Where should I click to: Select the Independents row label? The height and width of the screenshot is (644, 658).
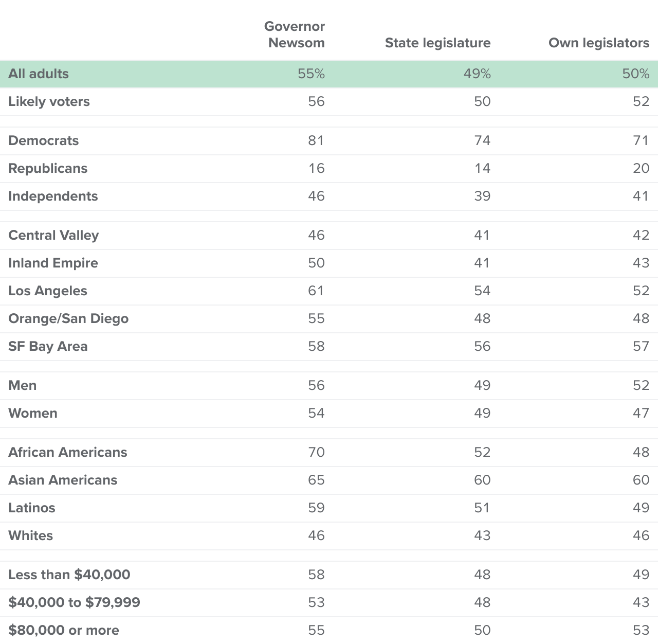pos(53,196)
